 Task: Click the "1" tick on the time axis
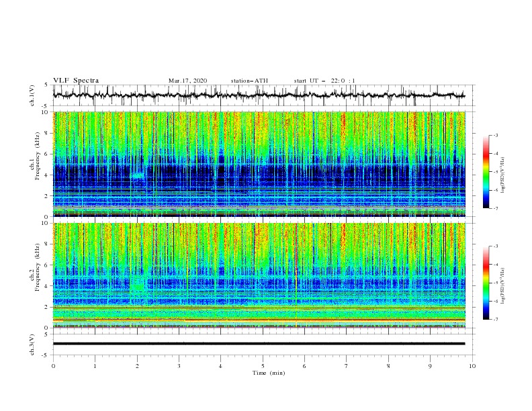point(95,366)
